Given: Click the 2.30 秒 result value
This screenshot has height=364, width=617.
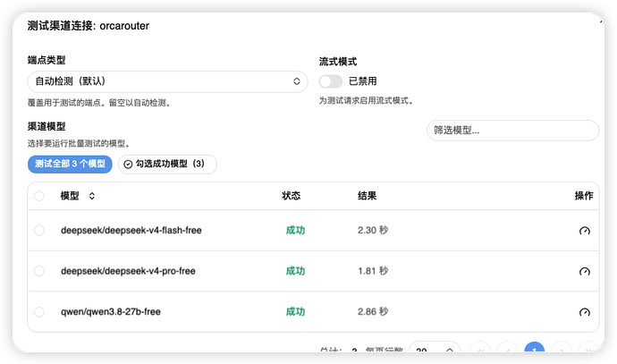Looking at the screenshot, I should point(373,230).
